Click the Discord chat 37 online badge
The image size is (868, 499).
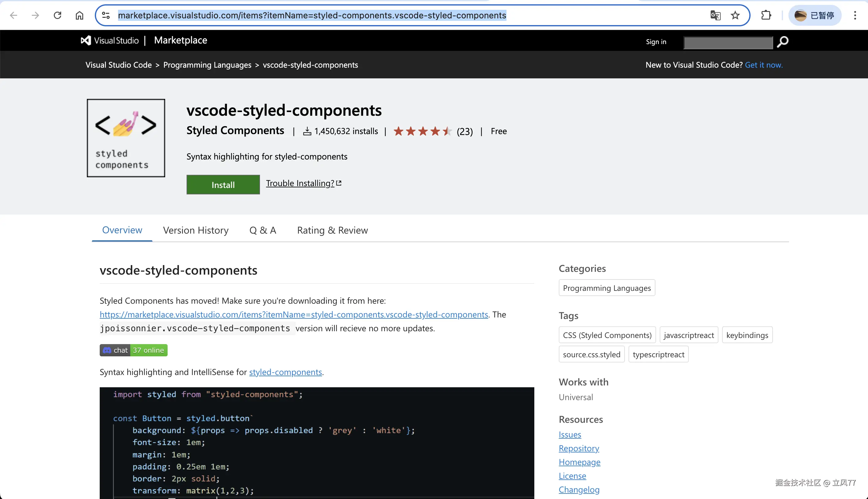pyautogui.click(x=134, y=350)
